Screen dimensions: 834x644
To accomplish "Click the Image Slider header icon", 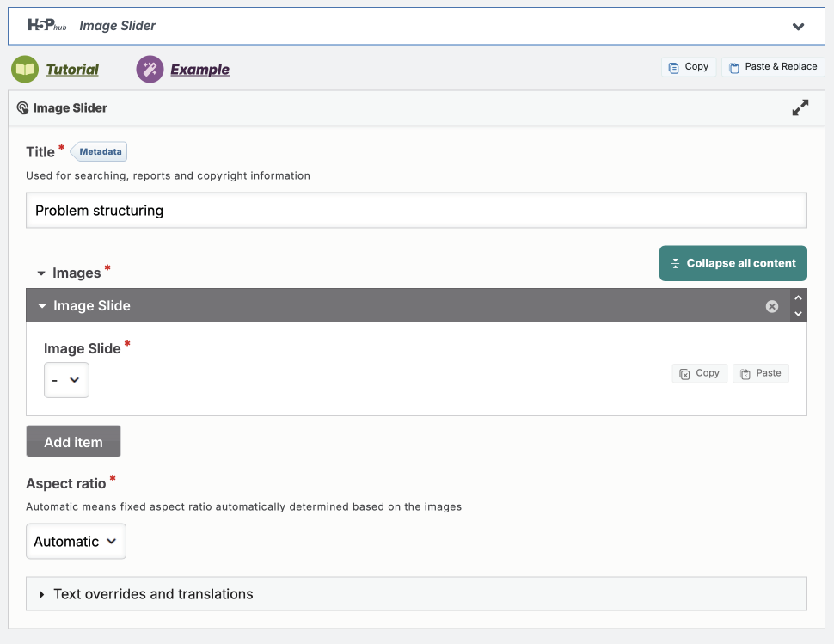I will pyautogui.click(x=22, y=108).
